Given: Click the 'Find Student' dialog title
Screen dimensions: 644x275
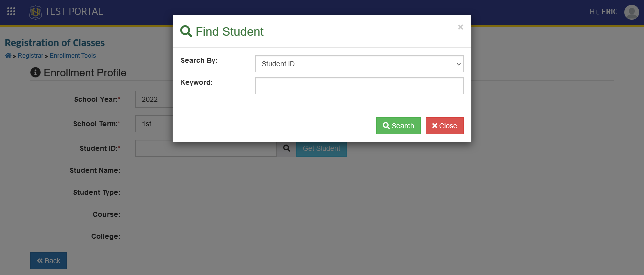Looking at the screenshot, I should [230, 32].
